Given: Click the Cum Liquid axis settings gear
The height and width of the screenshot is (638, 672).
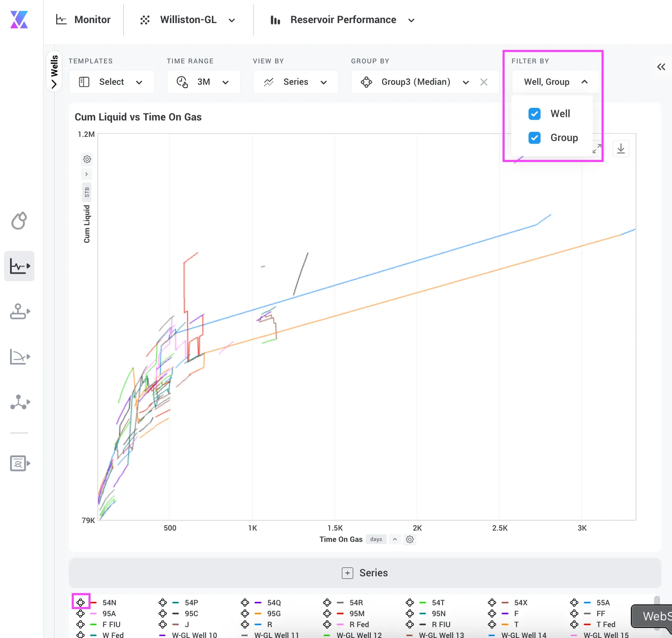Looking at the screenshot, I should coord(87,159).
